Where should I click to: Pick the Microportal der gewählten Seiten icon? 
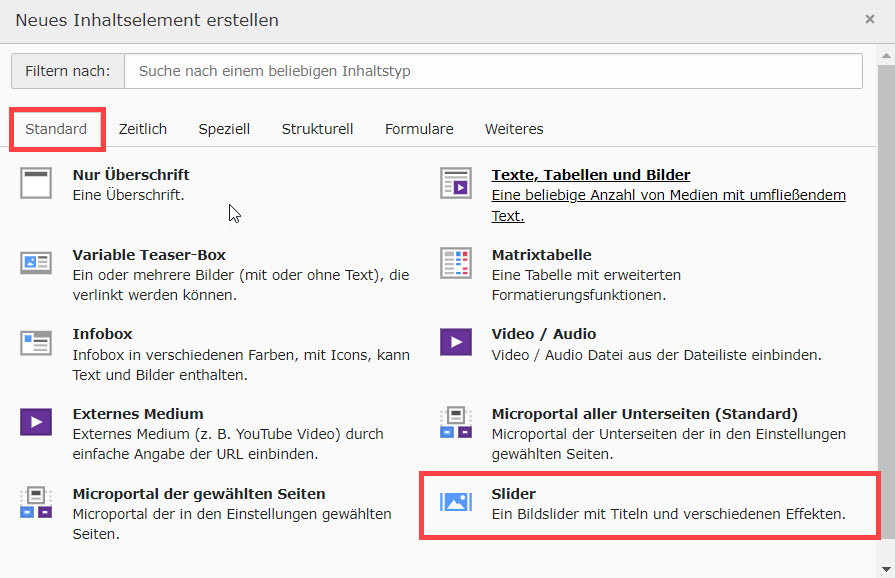click(36, 502)
